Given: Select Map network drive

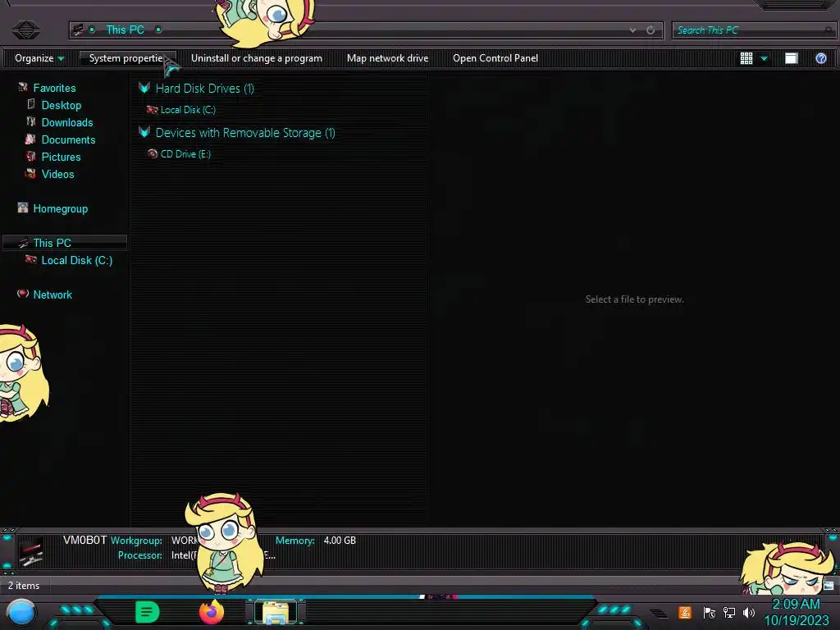Looking at the screenshot, I should 387,58.
